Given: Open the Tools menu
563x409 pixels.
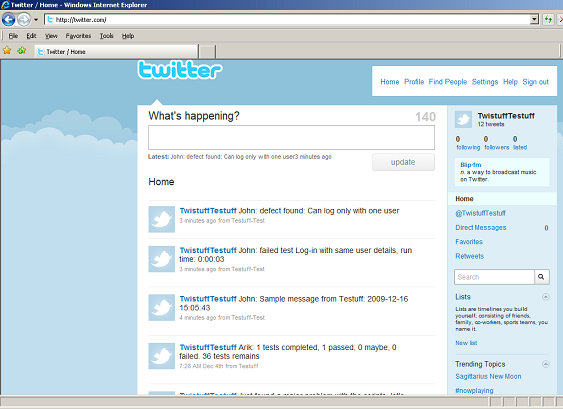Looking at the screenshot, I should click(x=107, y=36).
